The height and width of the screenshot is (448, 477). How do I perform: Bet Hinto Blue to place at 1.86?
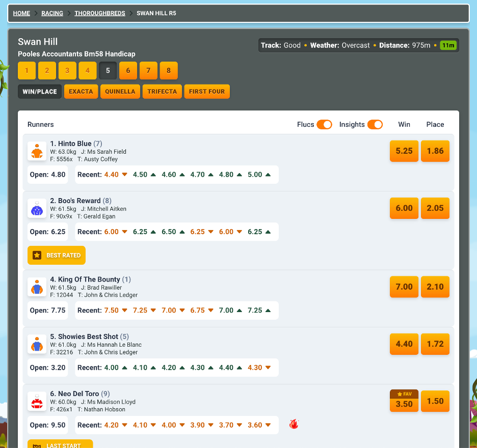[x=435, y=151]
